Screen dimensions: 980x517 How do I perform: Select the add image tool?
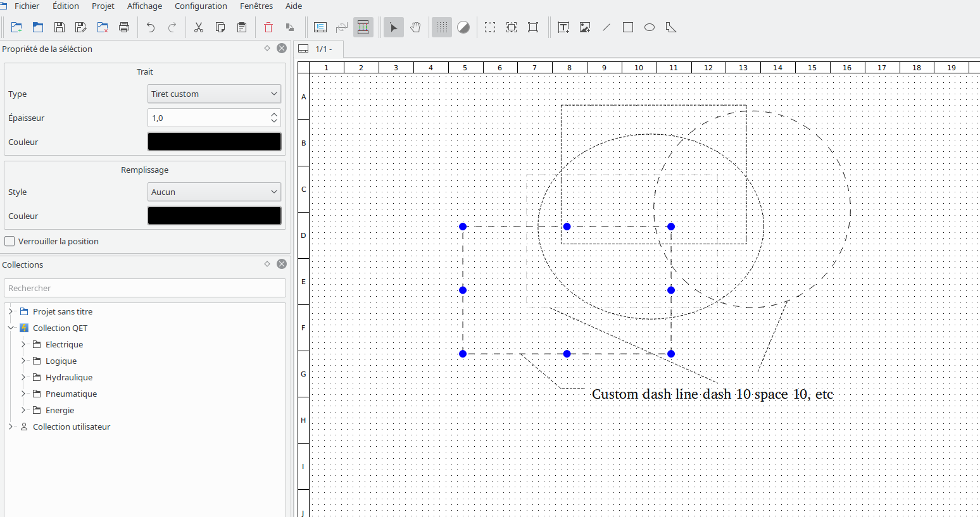pos(585,27)
